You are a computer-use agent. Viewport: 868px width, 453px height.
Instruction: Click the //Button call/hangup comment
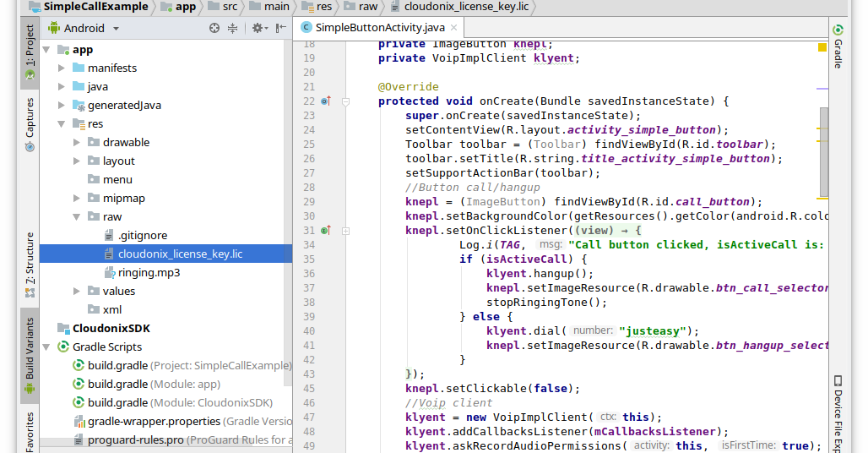click(472, 187)
